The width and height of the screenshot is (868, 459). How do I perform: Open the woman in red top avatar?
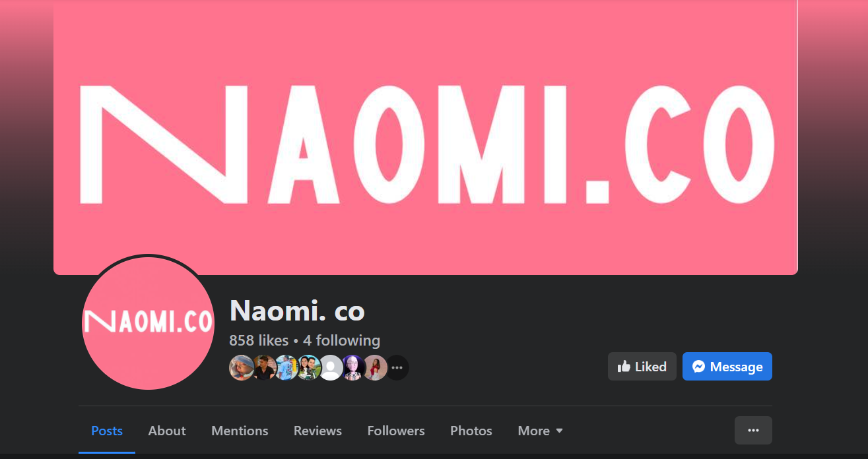[376, 367]
